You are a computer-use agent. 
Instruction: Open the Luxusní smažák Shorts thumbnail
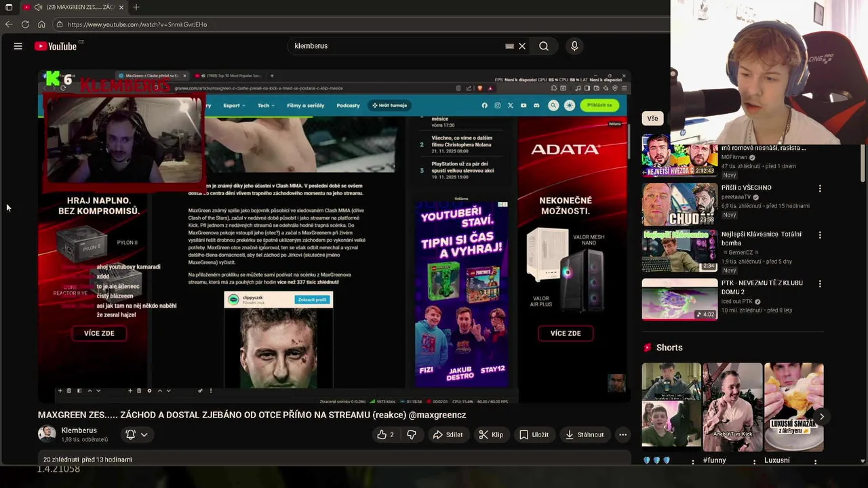click(793, 407)
